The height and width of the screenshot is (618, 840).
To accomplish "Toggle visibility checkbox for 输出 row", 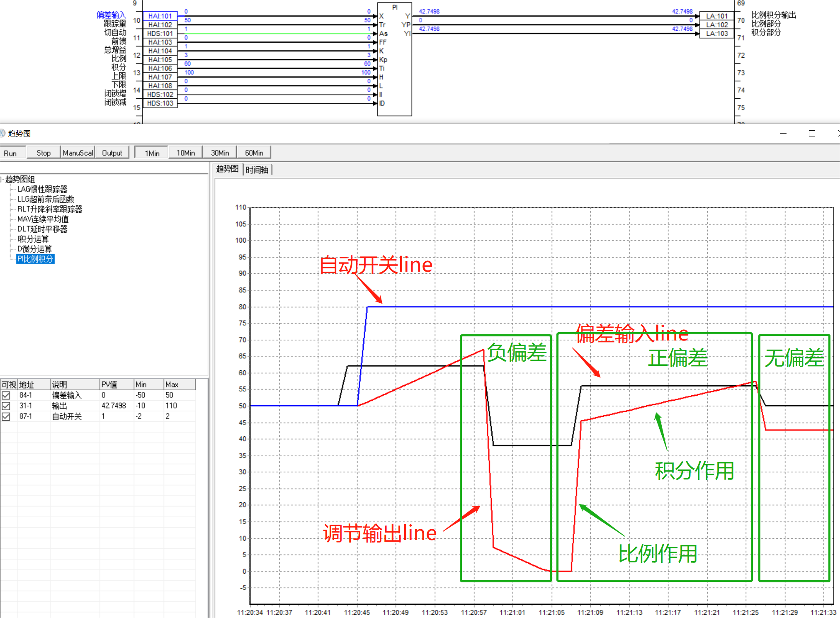I will [6, 406].
